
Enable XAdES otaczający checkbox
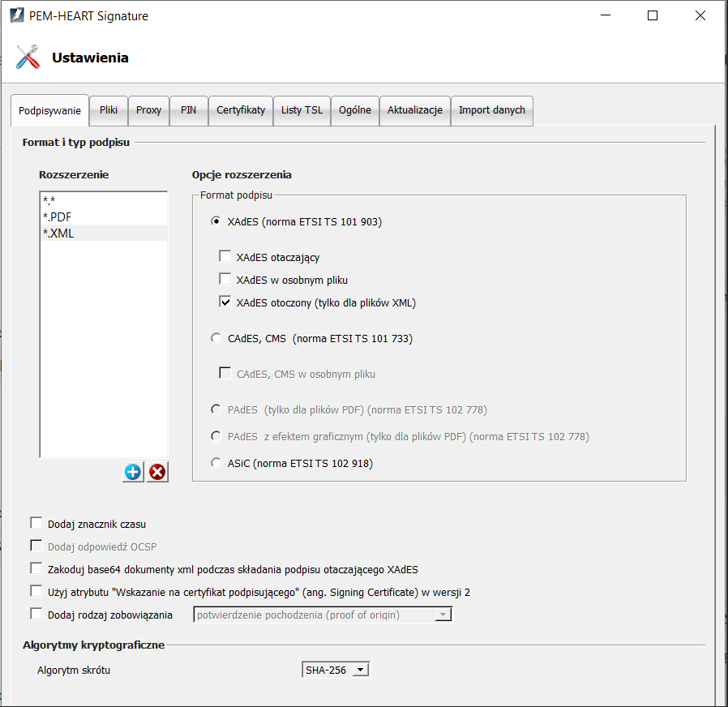tap(225, 257)
